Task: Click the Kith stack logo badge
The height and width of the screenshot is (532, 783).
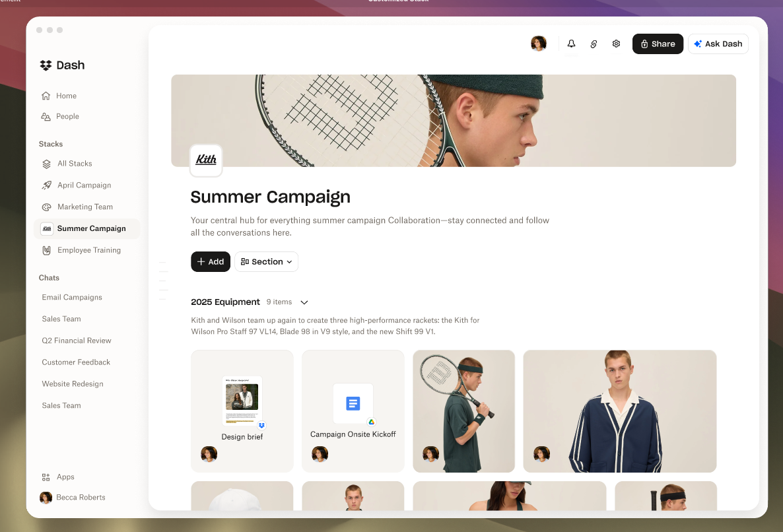Action: click(x=206, y=160)
